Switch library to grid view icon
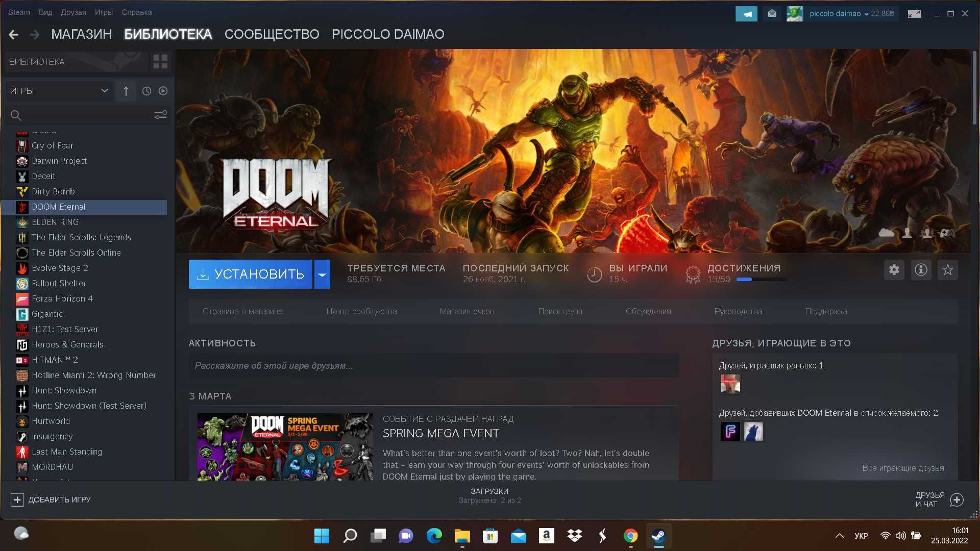This screenshot has width=980, height=551. (160, 62)
